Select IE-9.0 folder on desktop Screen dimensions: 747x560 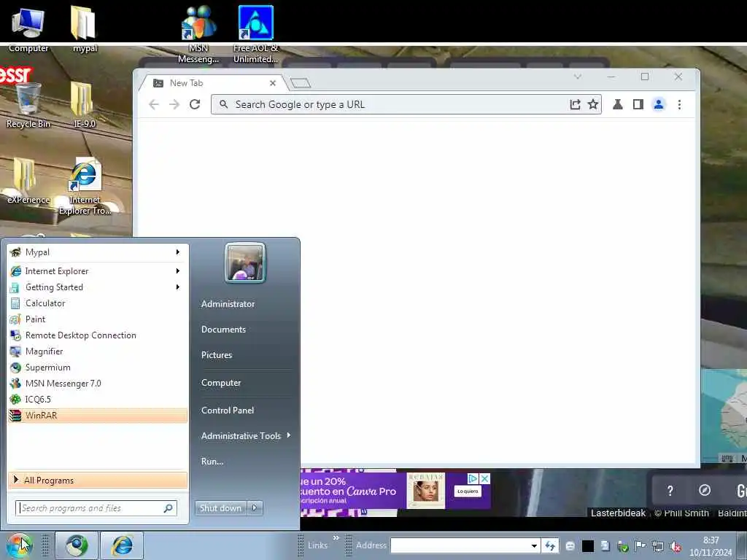85,105
